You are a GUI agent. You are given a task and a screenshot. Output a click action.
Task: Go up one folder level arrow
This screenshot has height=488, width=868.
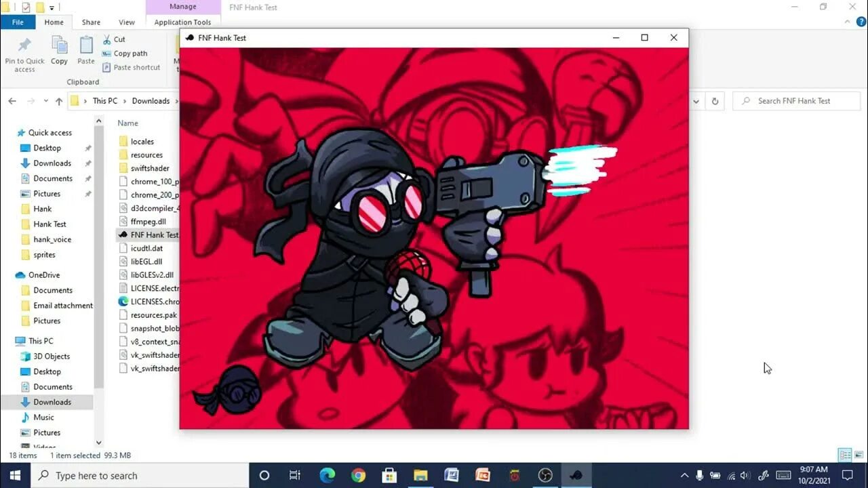(59, 101)
